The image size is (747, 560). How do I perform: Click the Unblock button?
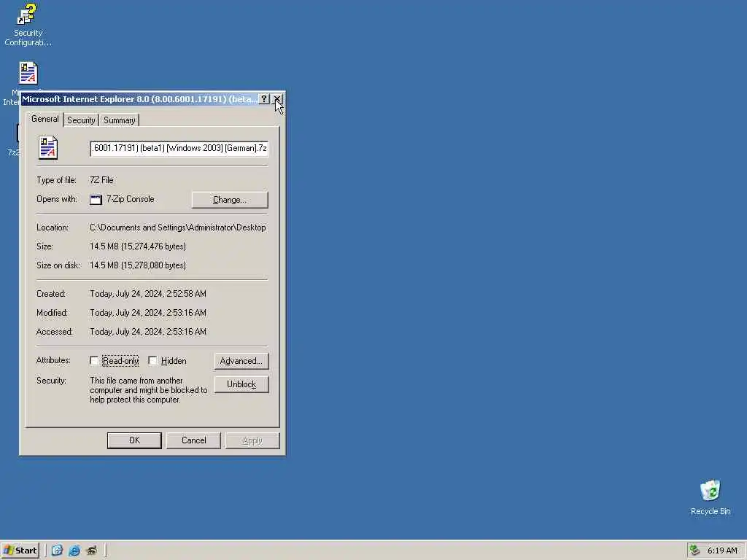click(x=241, y=384)
